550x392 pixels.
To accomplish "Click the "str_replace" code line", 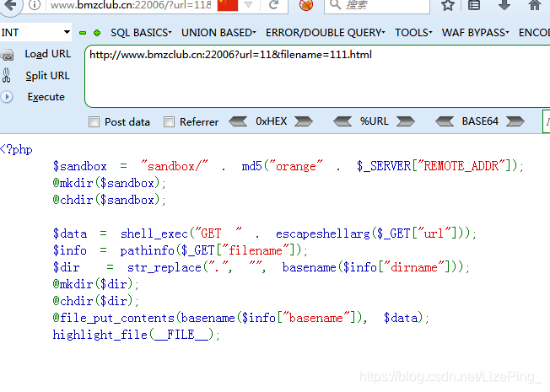I will pyautogui.click(x=261, y=267).
